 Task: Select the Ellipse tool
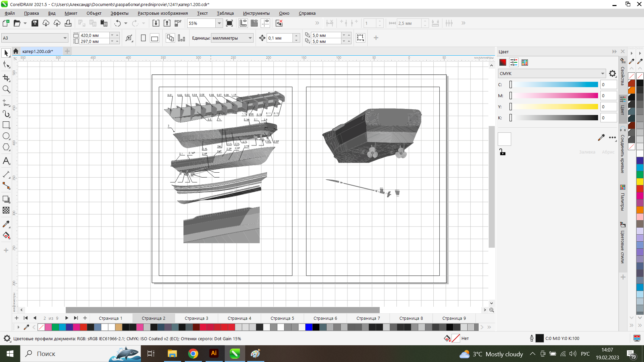coord(6,136)
